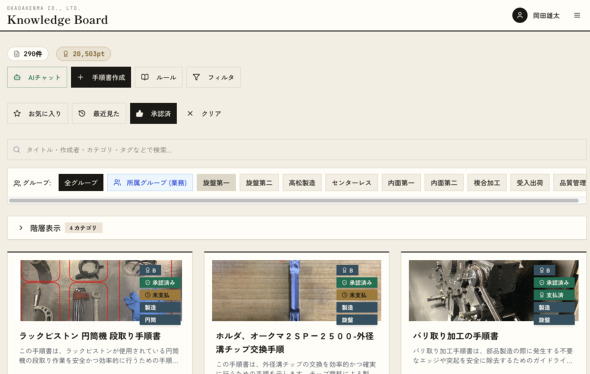The height and width of the screenshot is (374, 590).
Task: Click the 290件 document count badge
Action: coord(28,54)
